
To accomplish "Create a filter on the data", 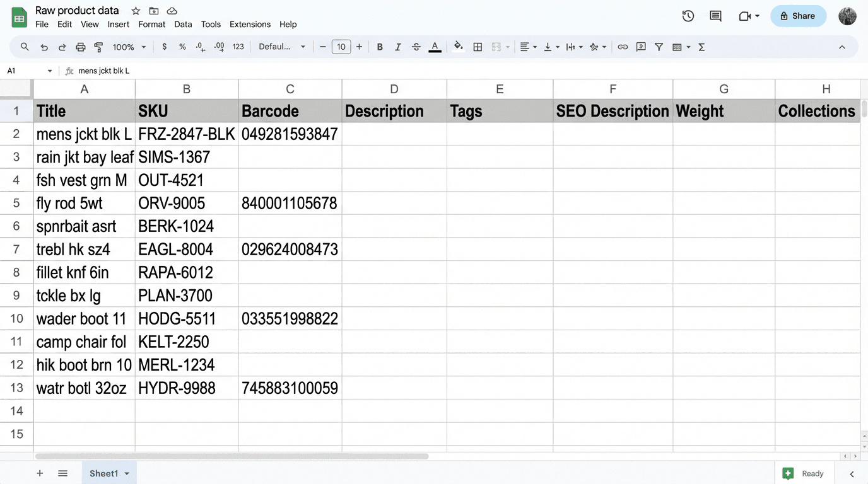I will click(659, 47).
